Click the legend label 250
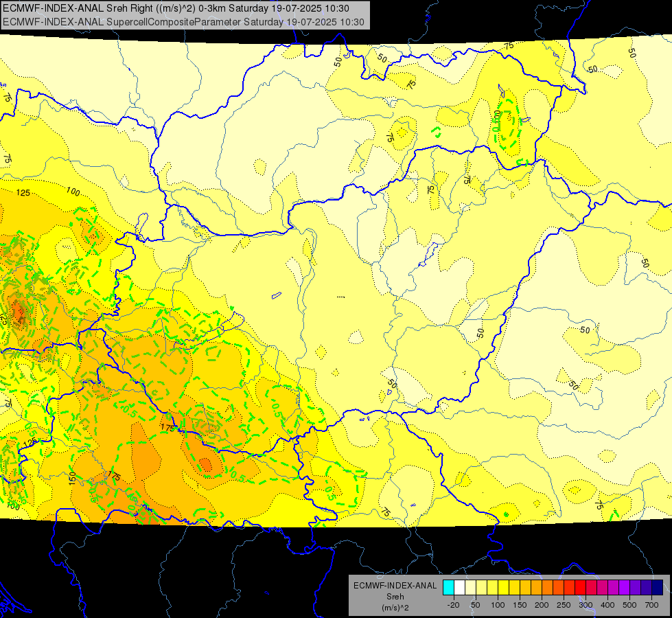This screenshot has width=672, height=618. [564, 605]
